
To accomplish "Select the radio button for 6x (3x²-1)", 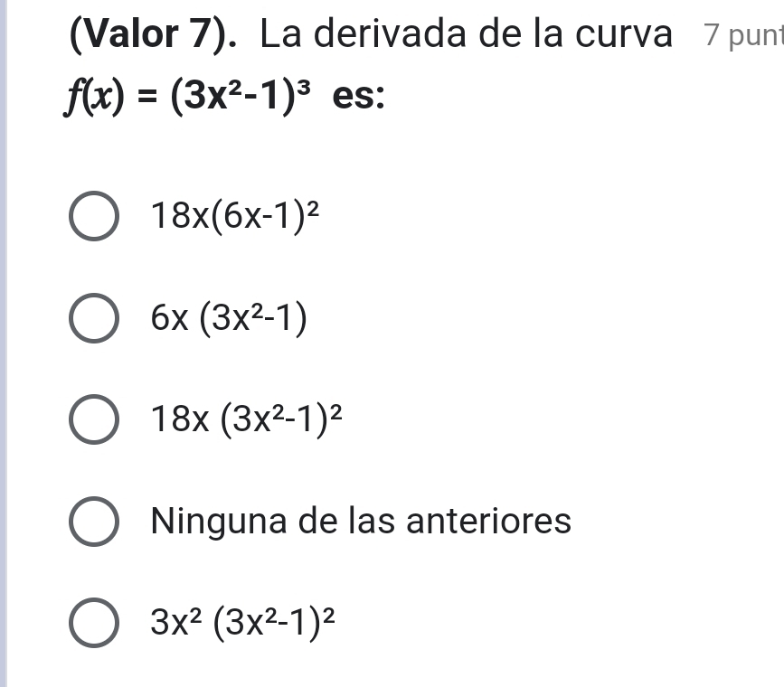I will point(93,319).
